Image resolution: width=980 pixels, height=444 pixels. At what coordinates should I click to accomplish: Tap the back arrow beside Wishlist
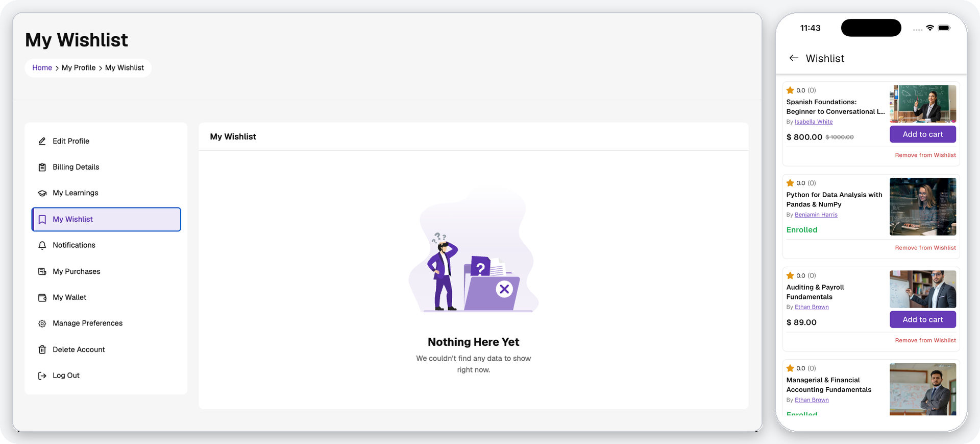tap(794, 58)
